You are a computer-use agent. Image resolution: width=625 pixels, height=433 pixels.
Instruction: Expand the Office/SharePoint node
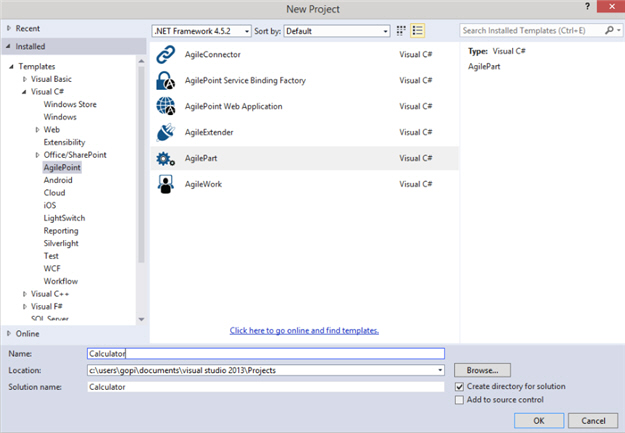pos(37,155)
